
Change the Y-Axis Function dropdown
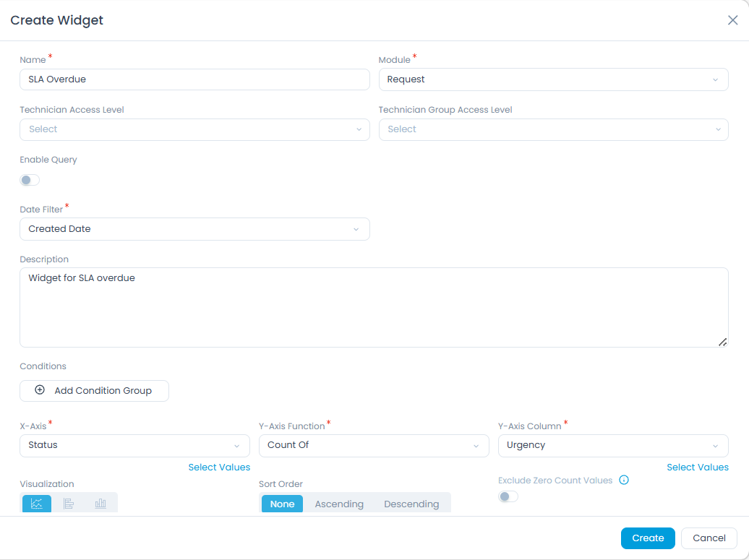(373, 445)
